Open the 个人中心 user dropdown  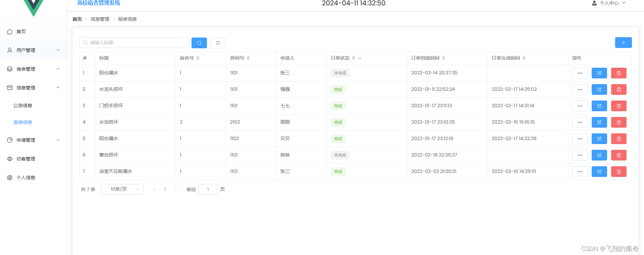tap(609, 3)
